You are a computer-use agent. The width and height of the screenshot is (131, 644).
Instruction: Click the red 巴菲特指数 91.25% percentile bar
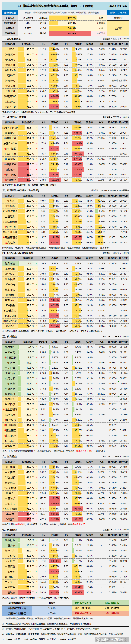click(x=72, y=33)
